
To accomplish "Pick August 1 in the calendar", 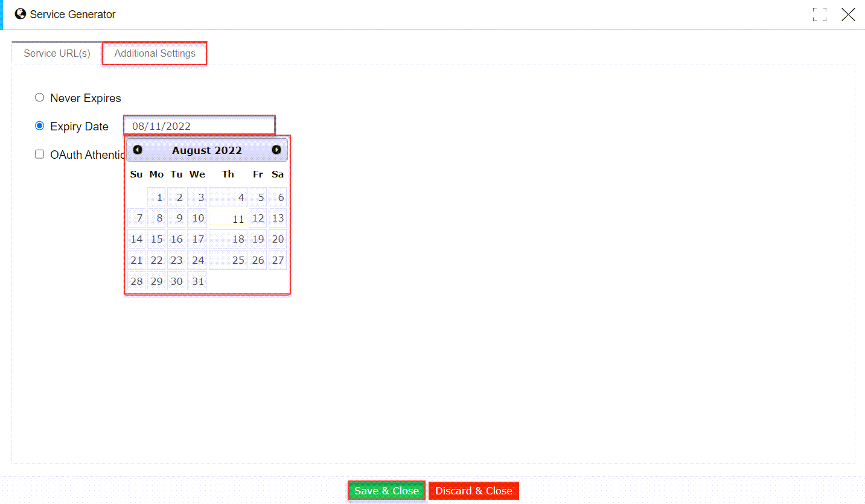I will [156, 197].
